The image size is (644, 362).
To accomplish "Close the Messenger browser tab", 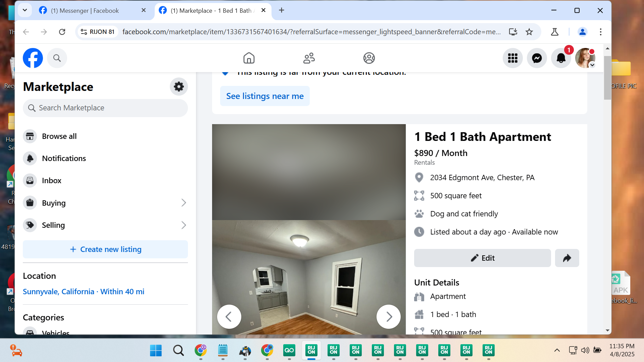I will point(144,10).
